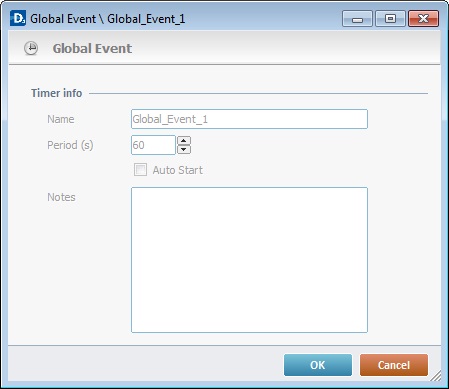Viewport: 449px width, 389px height.
Task: Click the OK button
Action: point(318,365)
